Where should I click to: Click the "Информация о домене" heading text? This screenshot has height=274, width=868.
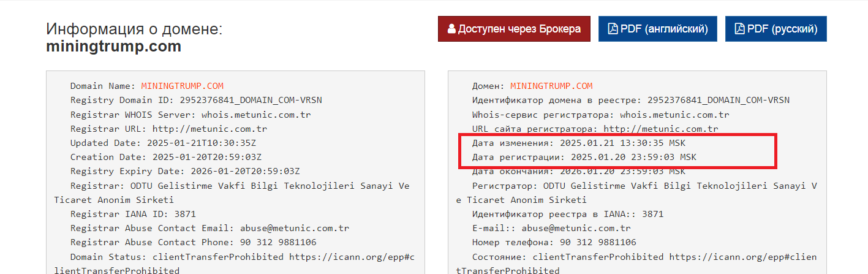[134, 29]
